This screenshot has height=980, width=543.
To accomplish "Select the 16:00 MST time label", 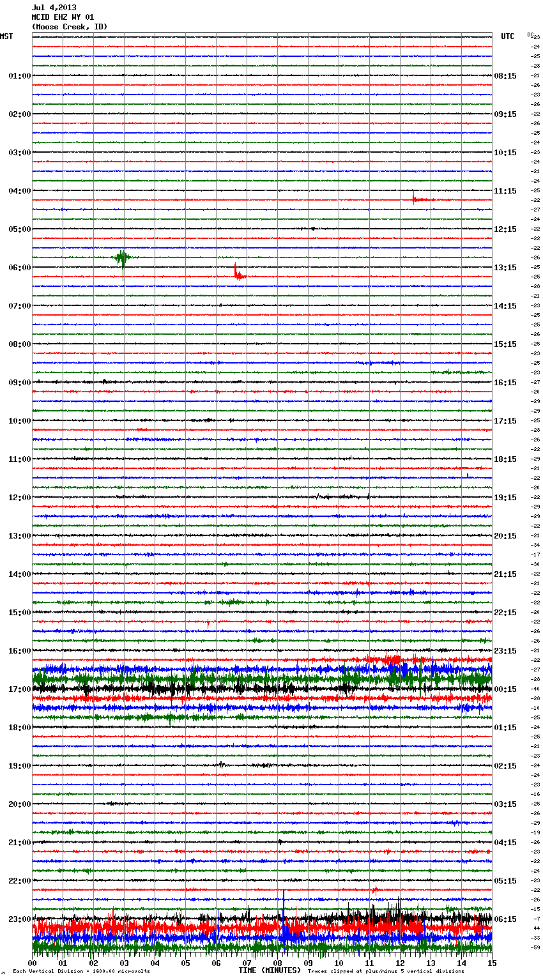I will pyautogui.click(x=20, y=650).
